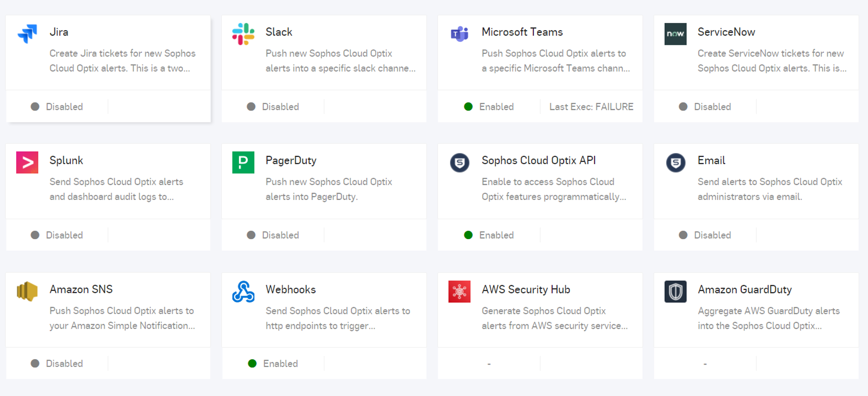Viewport: 868px width, 396px height.
Task: Open the Sophos Cloud Optix API title
Action: coord(538,160)
